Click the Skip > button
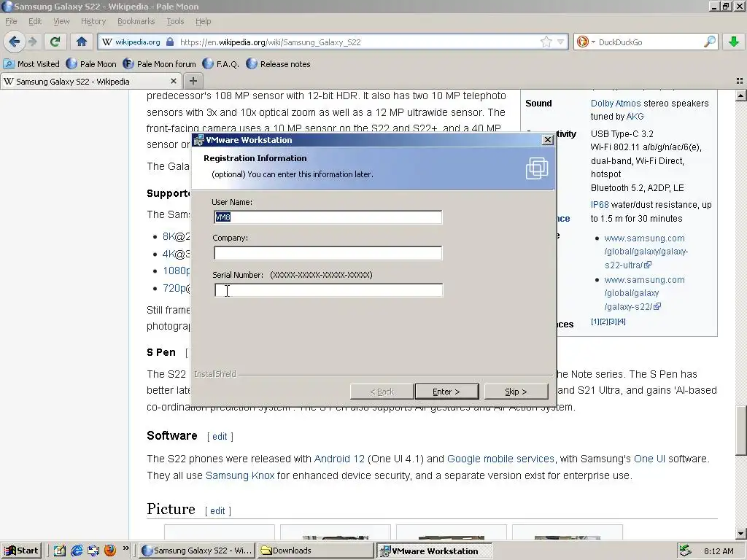 (x=516, y=392)
